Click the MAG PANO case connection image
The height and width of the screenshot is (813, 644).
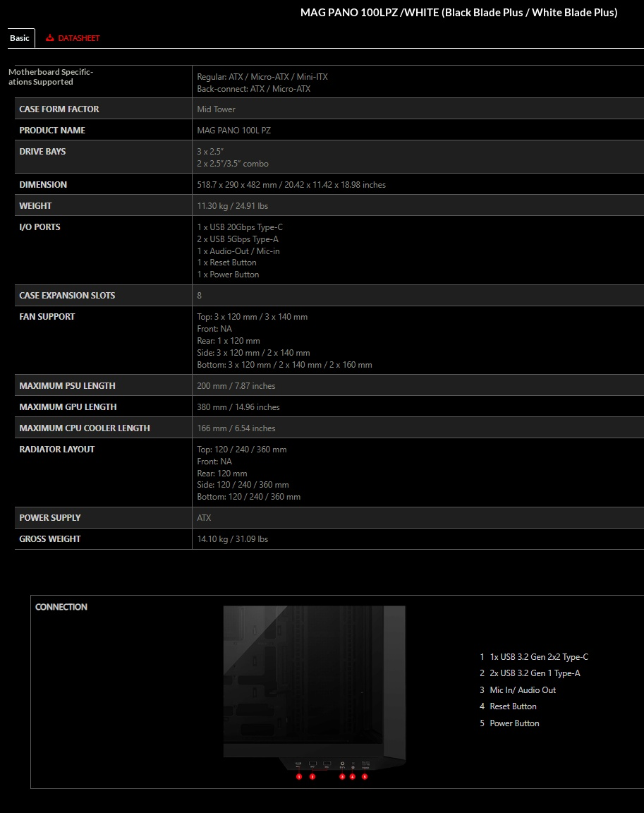click(315, 688)
